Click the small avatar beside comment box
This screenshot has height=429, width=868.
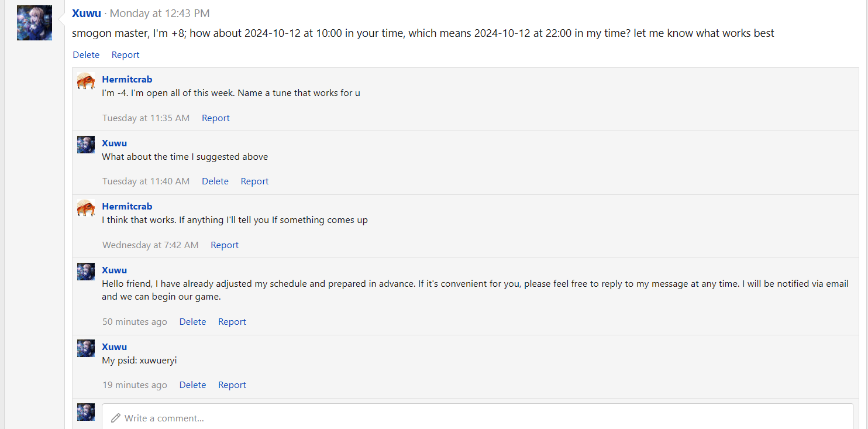pos(86,412)
